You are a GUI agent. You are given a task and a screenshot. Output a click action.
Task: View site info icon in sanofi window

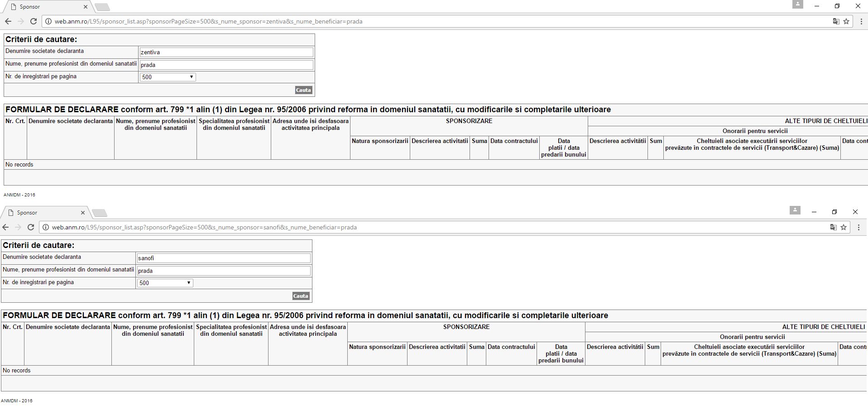click(45, 227)
